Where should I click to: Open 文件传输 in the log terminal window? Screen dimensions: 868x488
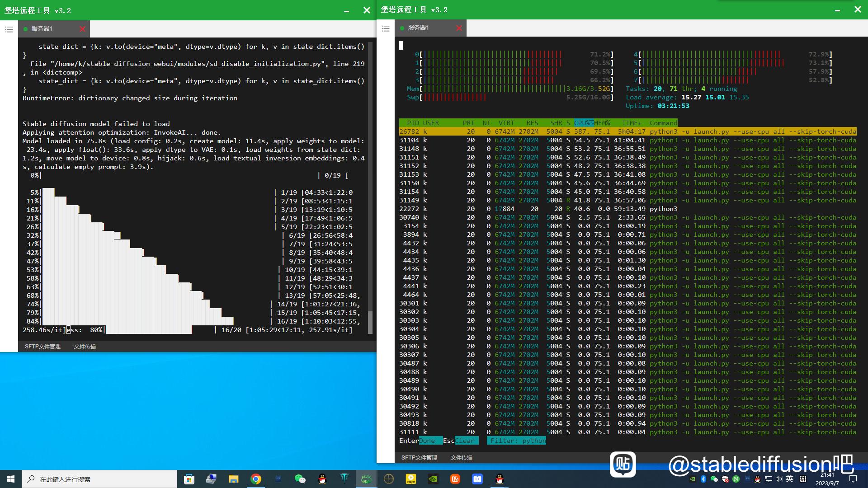[x=85, y=347]
